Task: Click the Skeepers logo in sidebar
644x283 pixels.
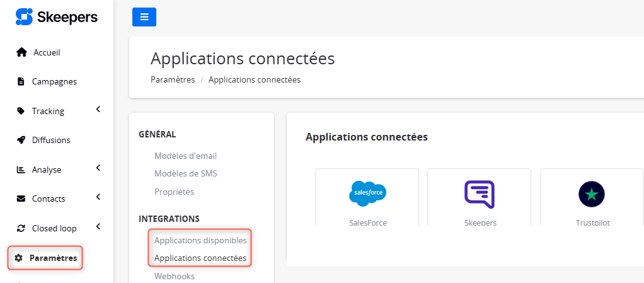Action: click(x=57, y=17)
